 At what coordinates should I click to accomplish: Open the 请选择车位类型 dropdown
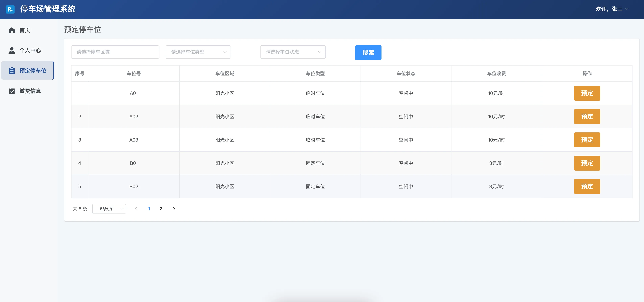198,52
